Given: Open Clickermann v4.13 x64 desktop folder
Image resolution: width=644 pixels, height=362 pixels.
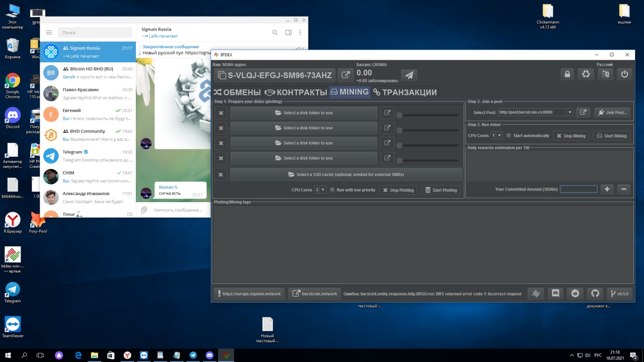Looking at the screenshot, I should (548, 16).
